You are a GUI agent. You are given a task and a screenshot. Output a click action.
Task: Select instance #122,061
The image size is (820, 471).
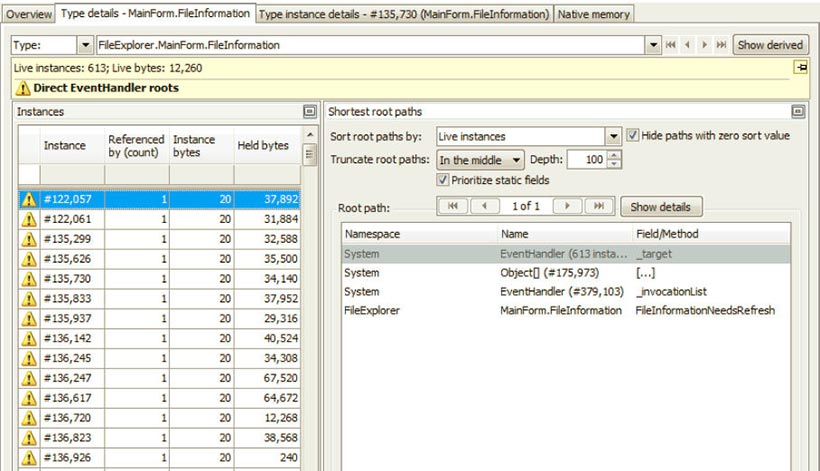(160, 219)
